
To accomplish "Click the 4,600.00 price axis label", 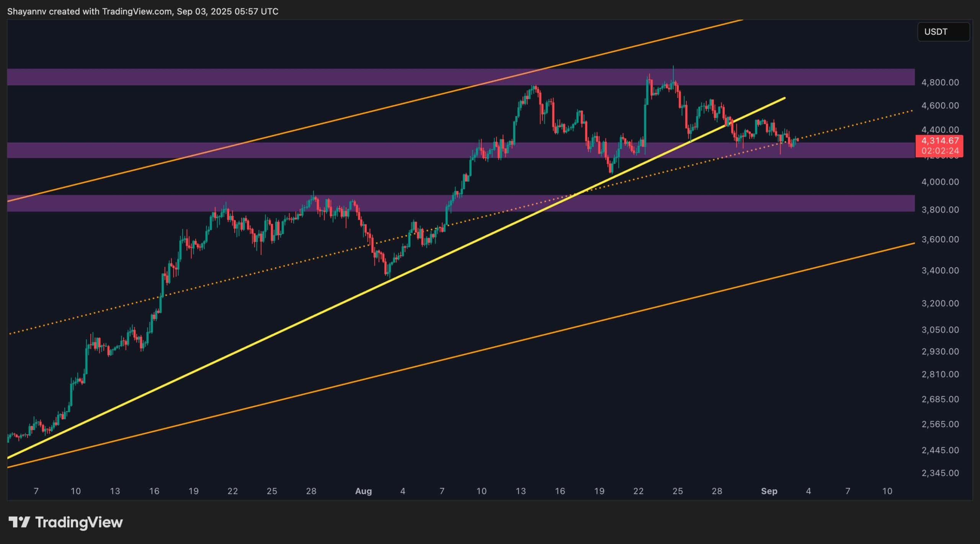I will pyautogui.click(x=940, y=106).
